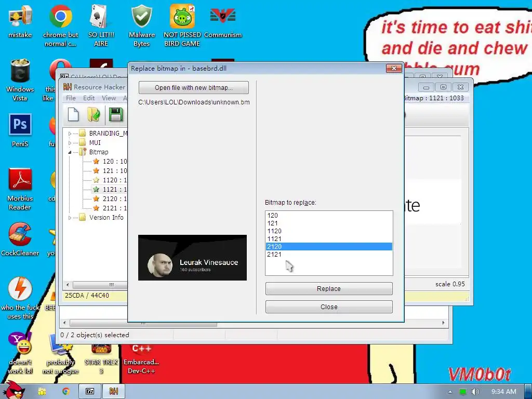Select 1121 in Bitmap to replace list
The height and width of the screenshot is (399, 532).
click(x=329, y=239)
